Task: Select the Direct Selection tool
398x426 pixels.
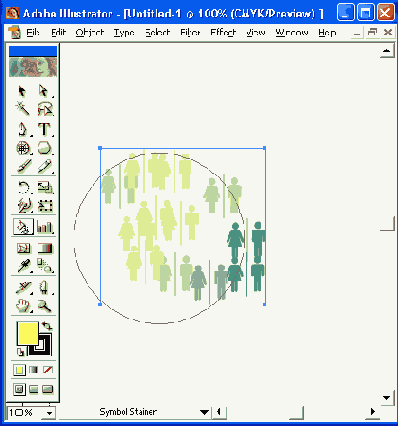Action: click(44, 91)
